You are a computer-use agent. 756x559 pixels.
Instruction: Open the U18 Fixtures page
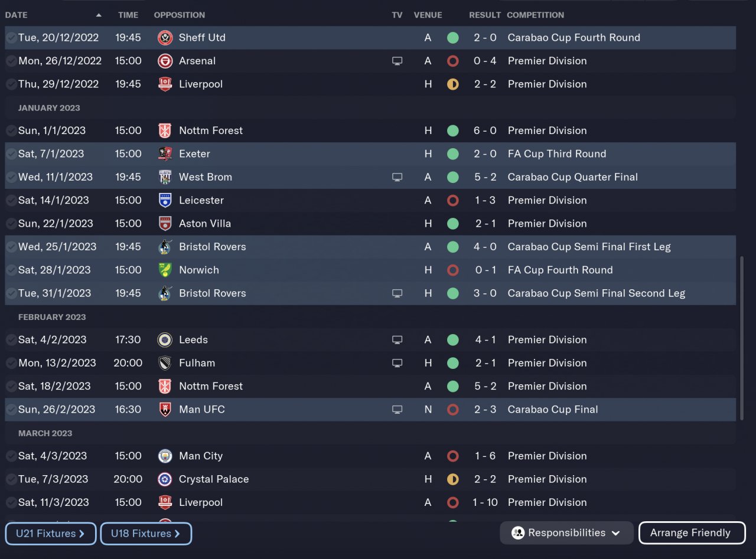coord(146,534)
